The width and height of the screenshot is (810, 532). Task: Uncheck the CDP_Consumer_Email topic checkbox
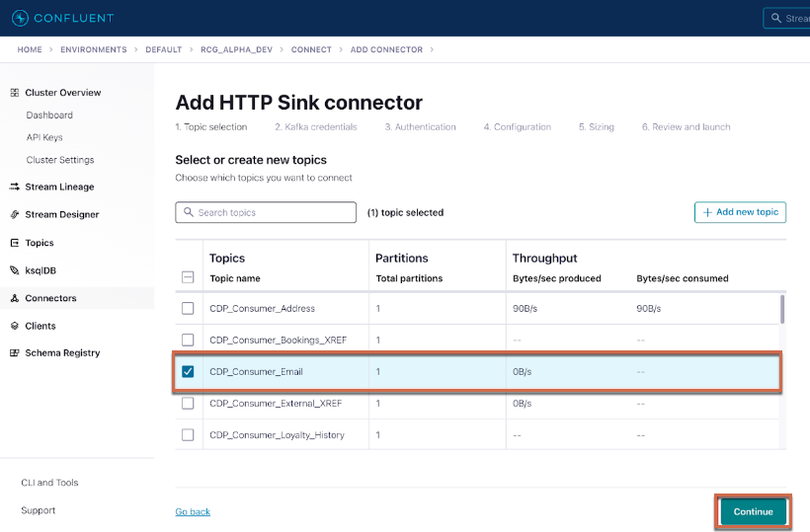click(188, 372)
